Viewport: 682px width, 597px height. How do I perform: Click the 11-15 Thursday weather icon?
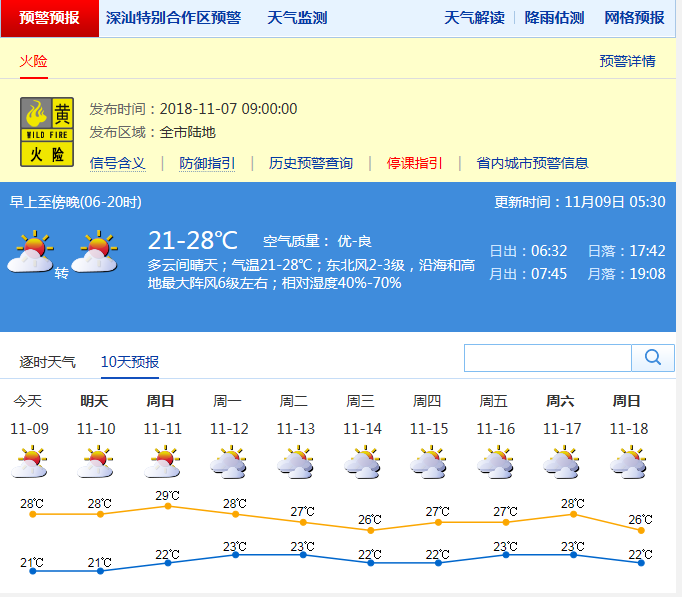coord(428,463)
